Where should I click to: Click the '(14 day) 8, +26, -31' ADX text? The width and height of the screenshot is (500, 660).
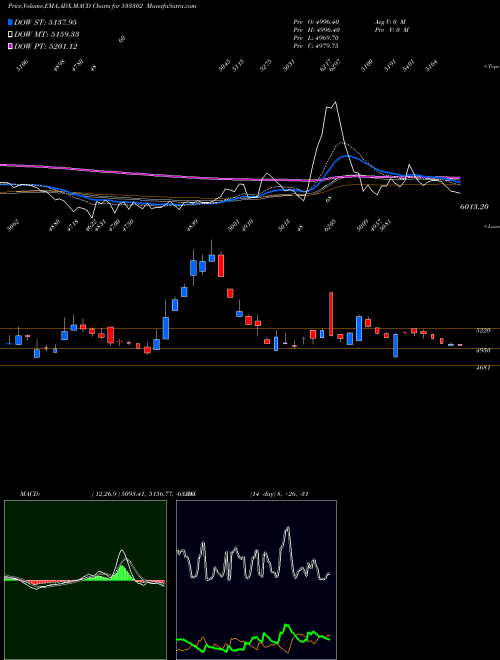click(279, 494)
